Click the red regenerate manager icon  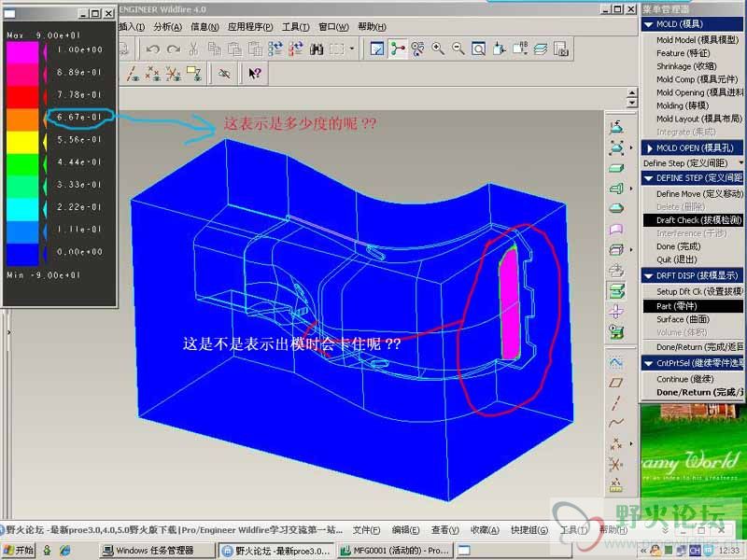[296, 49]
